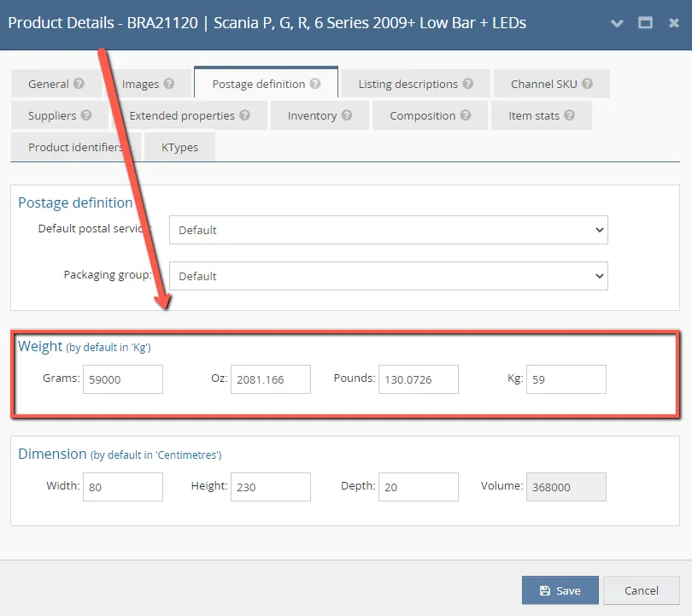Open the Product identifiers tab
This screenshot has height=616, width=692.
(76, 147)
